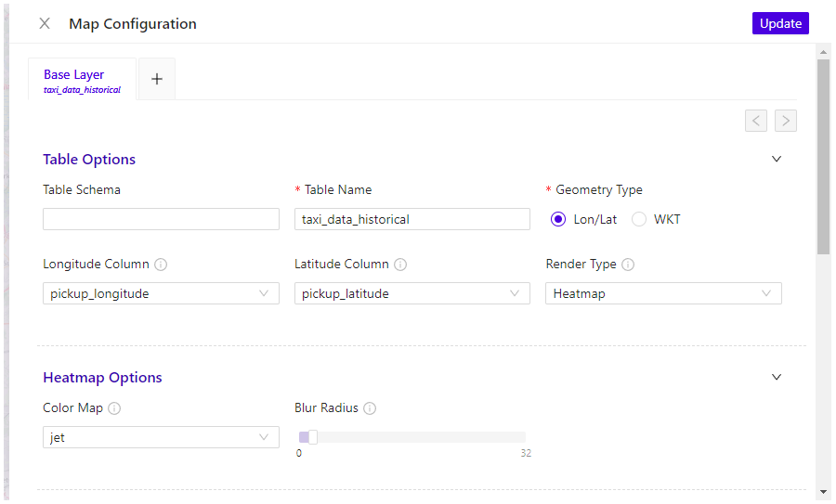The height and width of the screenshot is (504, 836).
Task: Click the Table Schema input field
Action: [x=161, y=219]
